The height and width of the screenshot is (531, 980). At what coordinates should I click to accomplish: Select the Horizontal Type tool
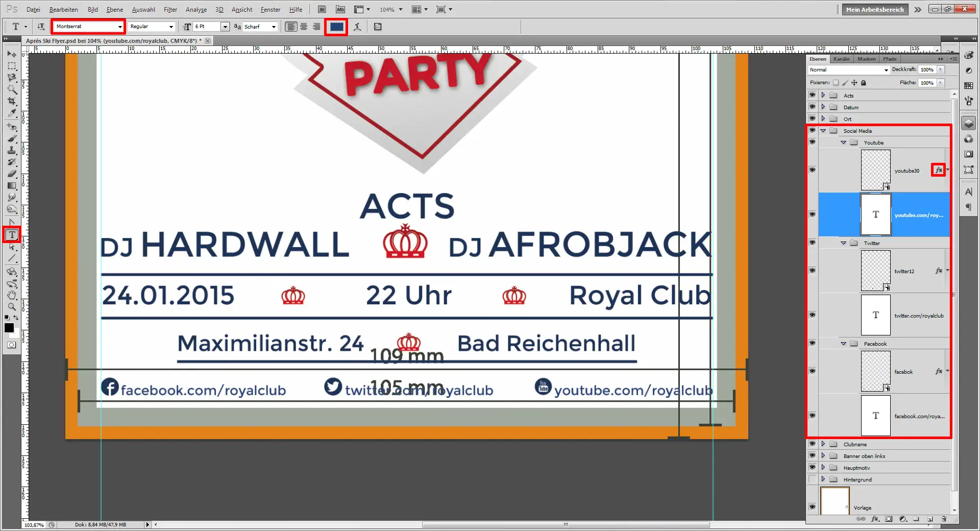pyautogui.click(x=12, y=234)
